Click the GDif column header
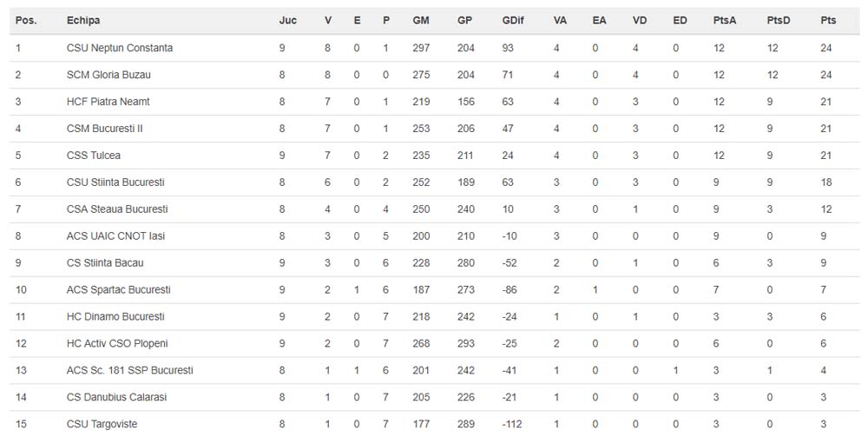This screenshot has height=444, width=868. point(512,21)
